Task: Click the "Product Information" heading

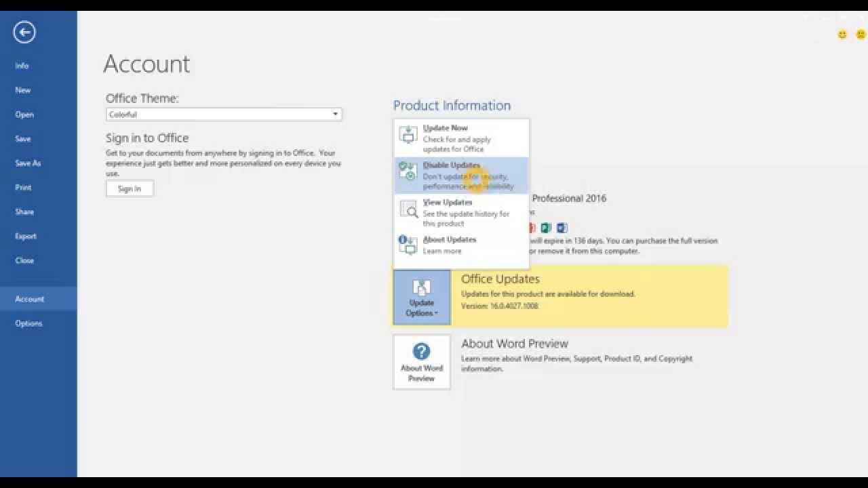Action: [x=452, y=106]
